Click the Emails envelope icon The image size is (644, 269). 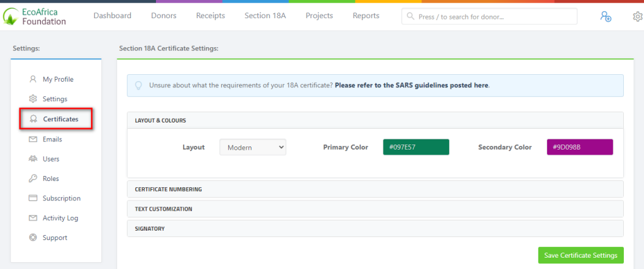pyautogui.click(x=33, y=140)
